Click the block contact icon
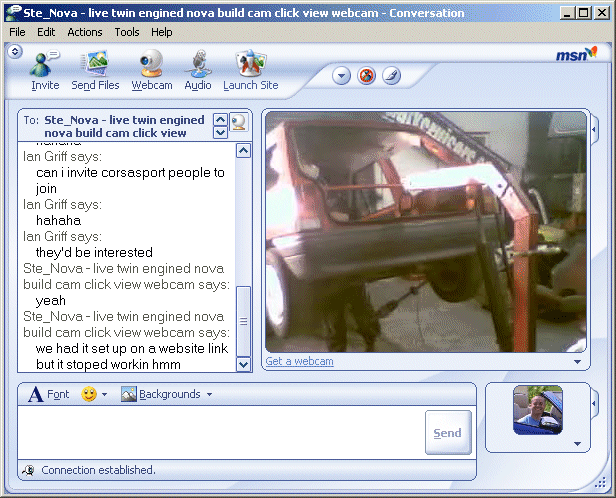The height and width of the screenshot is (498, 616). point(367,76)
